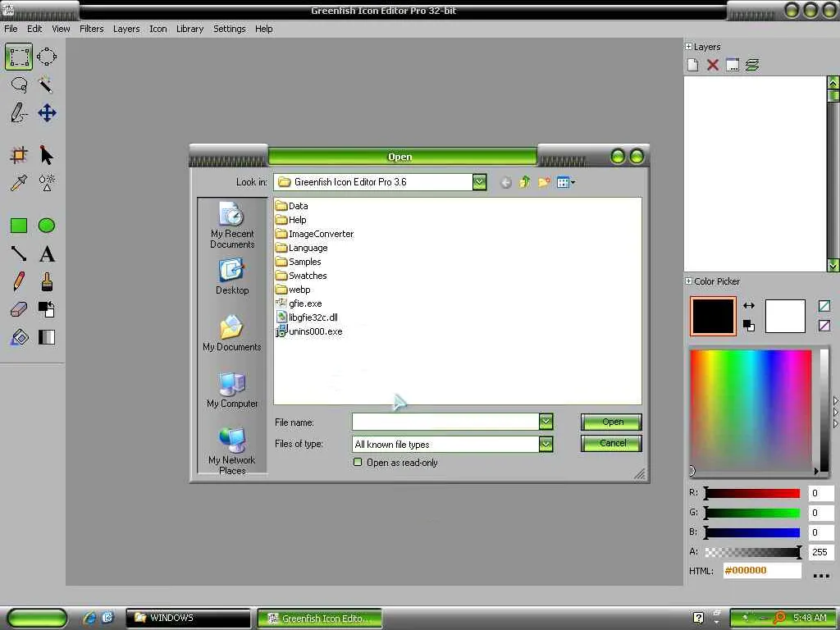Check the Open as read-only checkbox
The height and width of the screenshot is (630, 840).
click(x=358, y=462)
